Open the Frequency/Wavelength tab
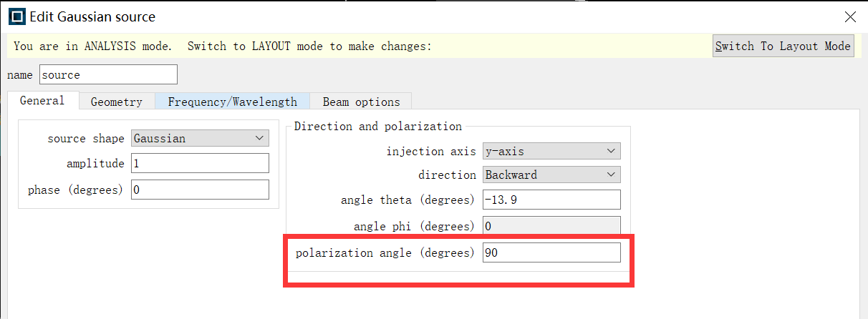Viewport: 868px width, 319px height. (x=232, y=102)
